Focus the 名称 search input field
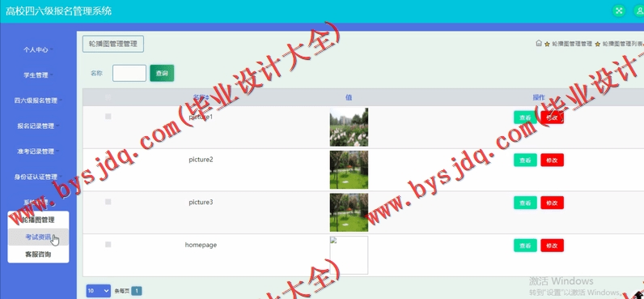The image size is (644, 299). pos(129,73)
